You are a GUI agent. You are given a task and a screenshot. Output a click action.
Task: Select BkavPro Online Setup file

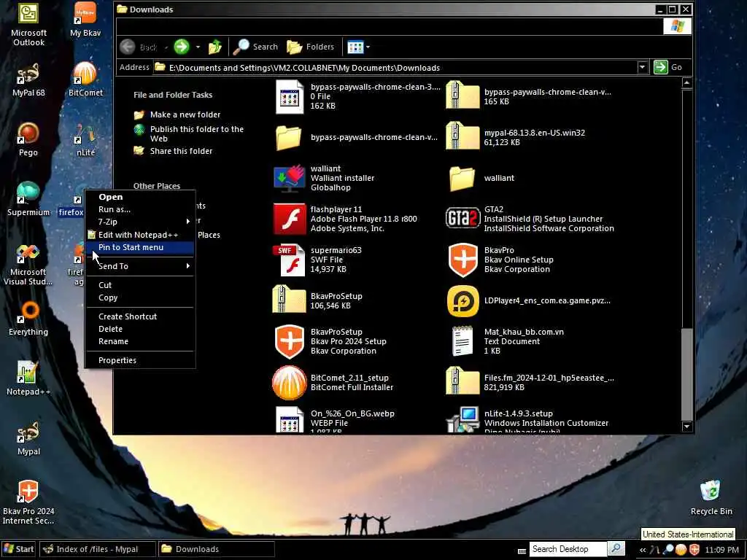[x=500, y=260]
